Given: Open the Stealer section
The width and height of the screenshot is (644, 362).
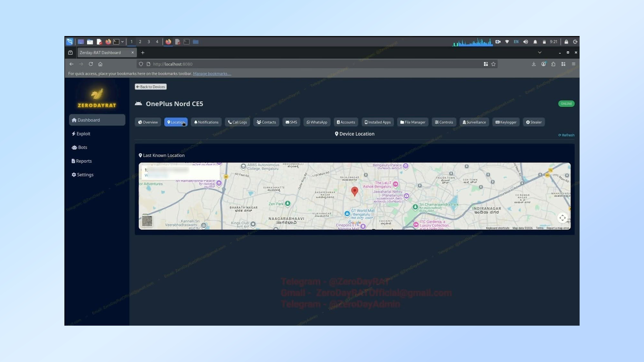Looking at the screenshot, I should [534, 122].
